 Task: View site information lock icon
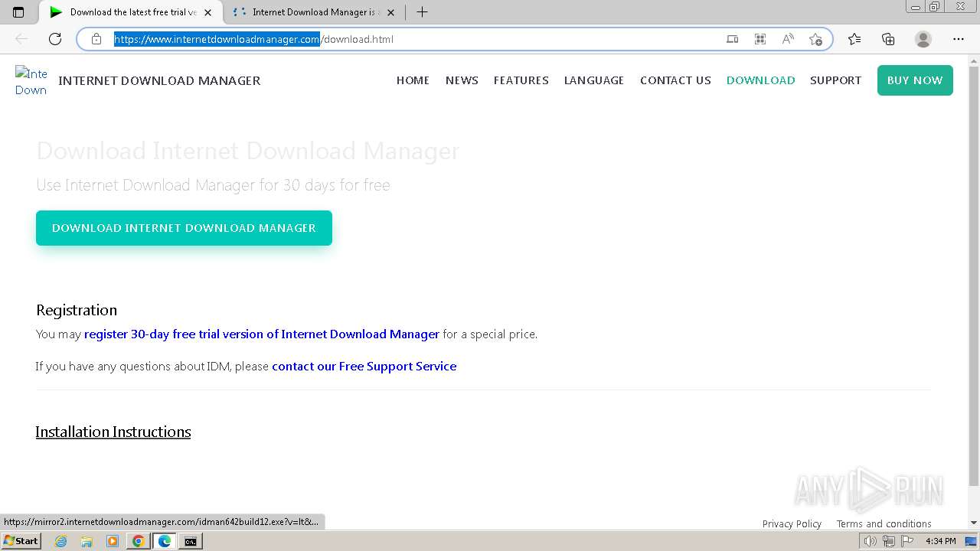96,39
